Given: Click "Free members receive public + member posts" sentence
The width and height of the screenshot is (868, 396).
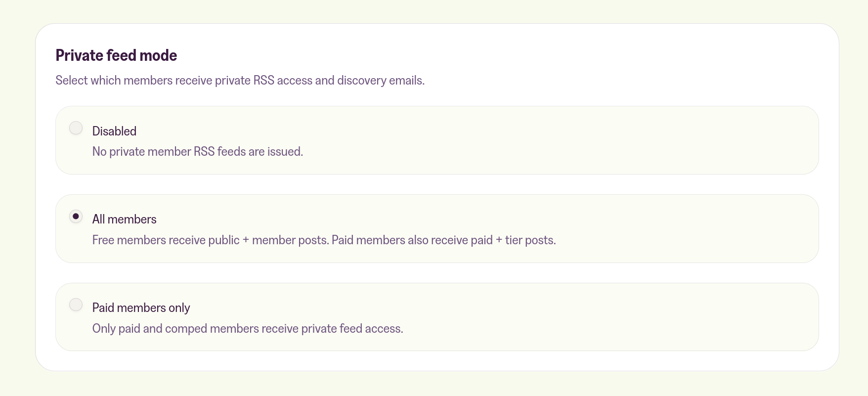Looking at the screenshot, I should [210, 240].
